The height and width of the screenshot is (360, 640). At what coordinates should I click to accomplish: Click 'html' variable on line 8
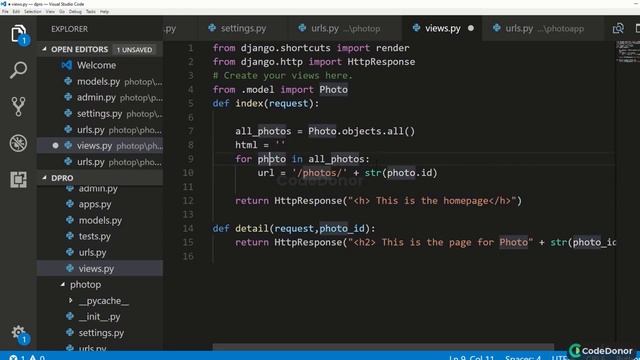246,145
